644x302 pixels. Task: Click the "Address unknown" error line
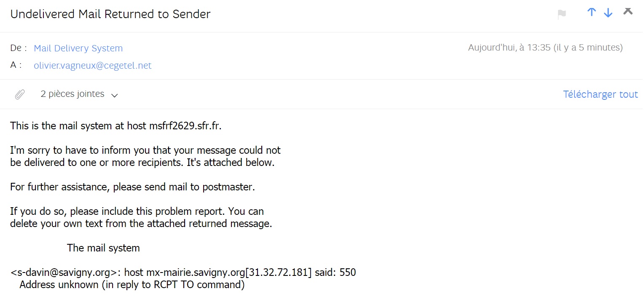click(x=132, y=285)
